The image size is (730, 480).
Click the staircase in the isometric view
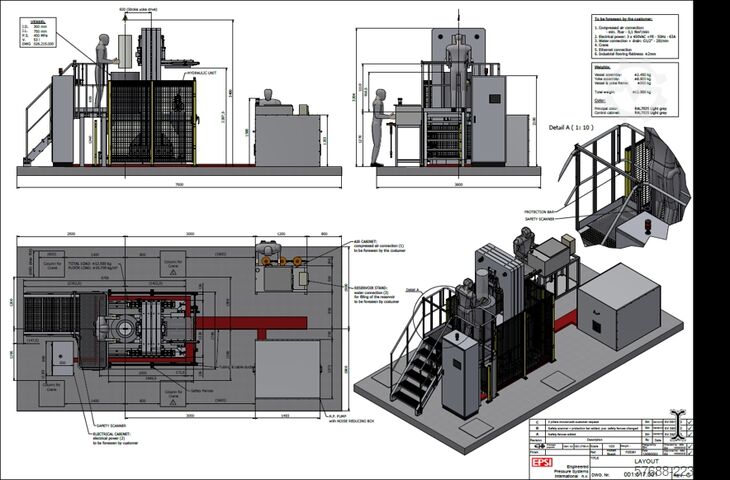coord(415,370)
